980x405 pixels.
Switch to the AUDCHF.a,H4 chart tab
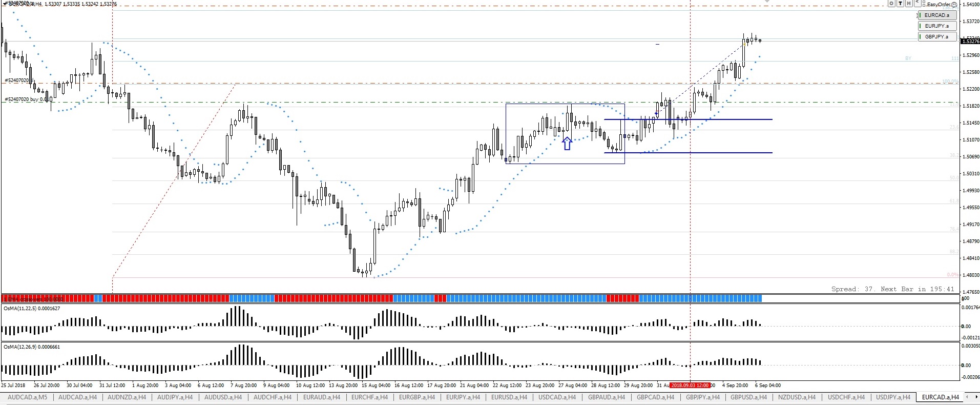tap(273, 397)
